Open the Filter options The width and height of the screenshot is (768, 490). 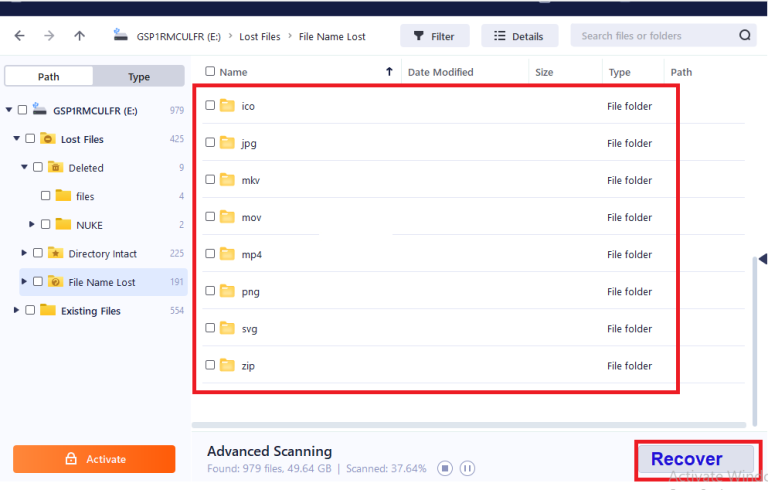pos(435,36)
